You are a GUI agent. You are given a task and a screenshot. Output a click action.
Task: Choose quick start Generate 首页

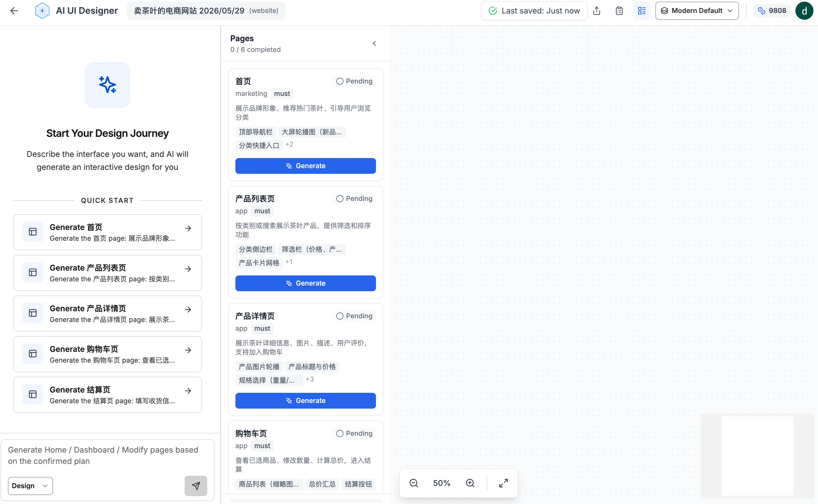107,232
